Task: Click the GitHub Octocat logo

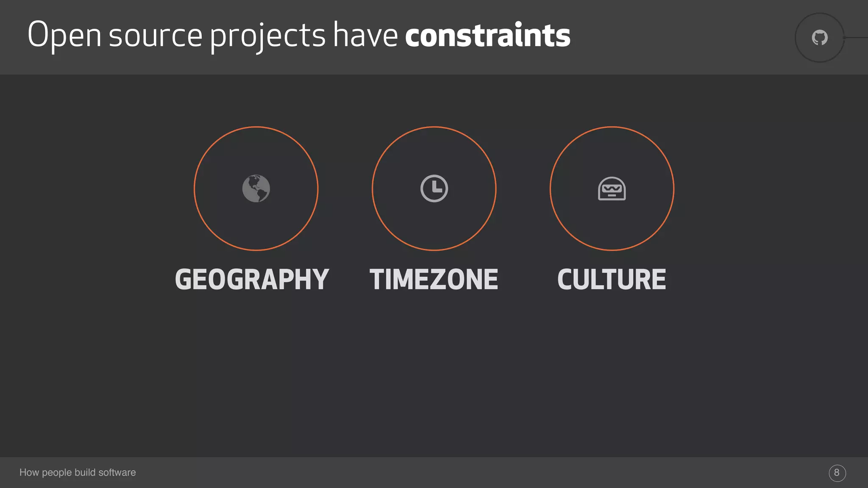Action: [820, 38]
